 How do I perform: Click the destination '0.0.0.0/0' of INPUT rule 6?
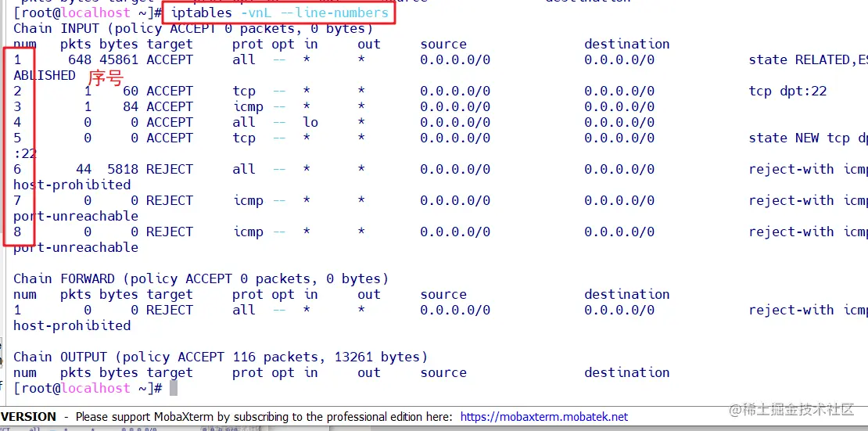click(619, 169)
